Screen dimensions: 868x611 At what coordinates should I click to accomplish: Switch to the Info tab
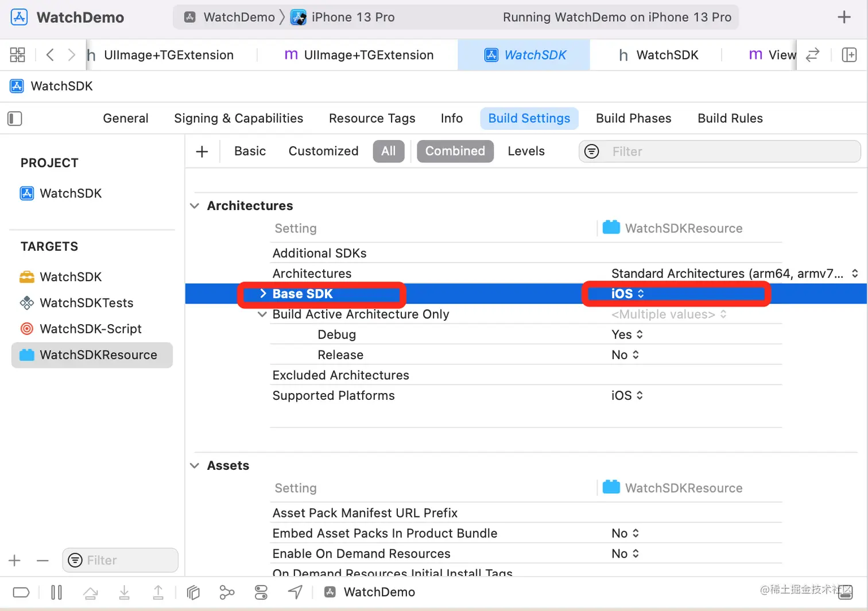(x=452, y=119)
